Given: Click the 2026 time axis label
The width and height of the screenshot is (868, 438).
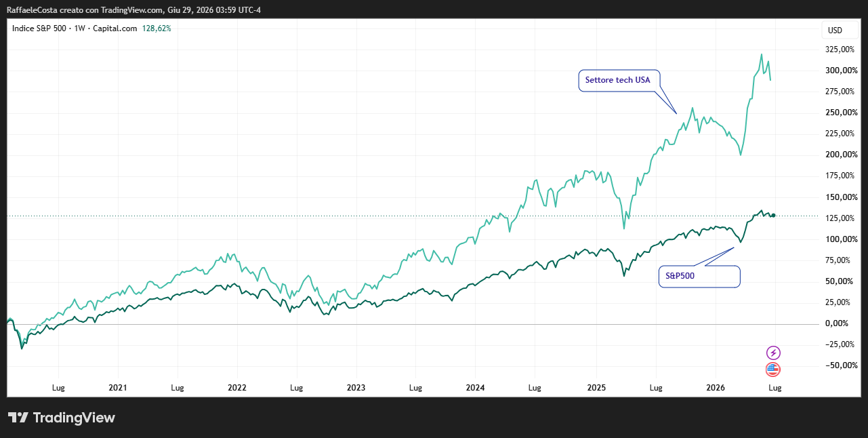Looking at the screenshot, I should pyautogui.click(x=716, y=389).
